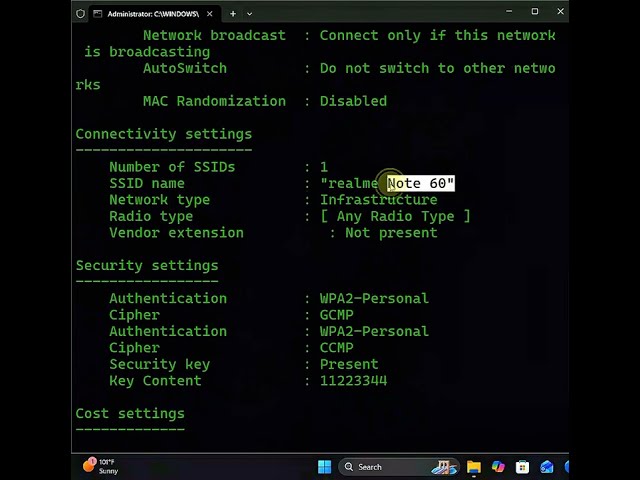
Task: Click the "AutoSwitch" label
Action: coord(185,68)
